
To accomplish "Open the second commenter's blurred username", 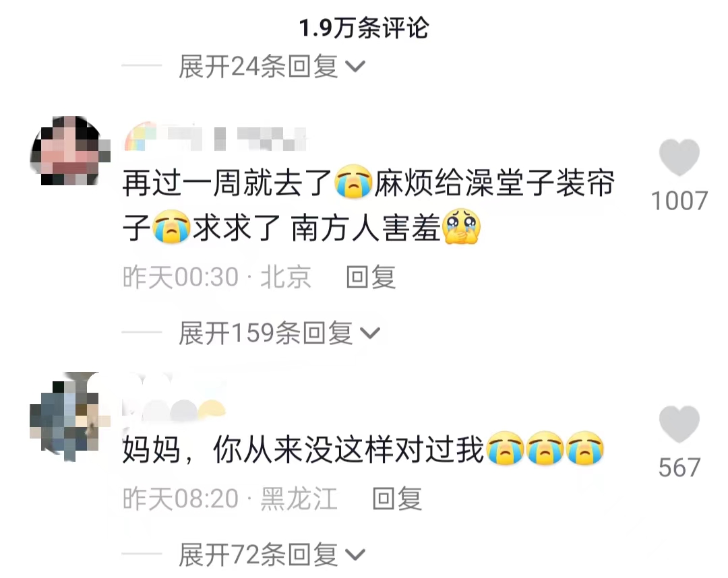I will coord(174,398).
